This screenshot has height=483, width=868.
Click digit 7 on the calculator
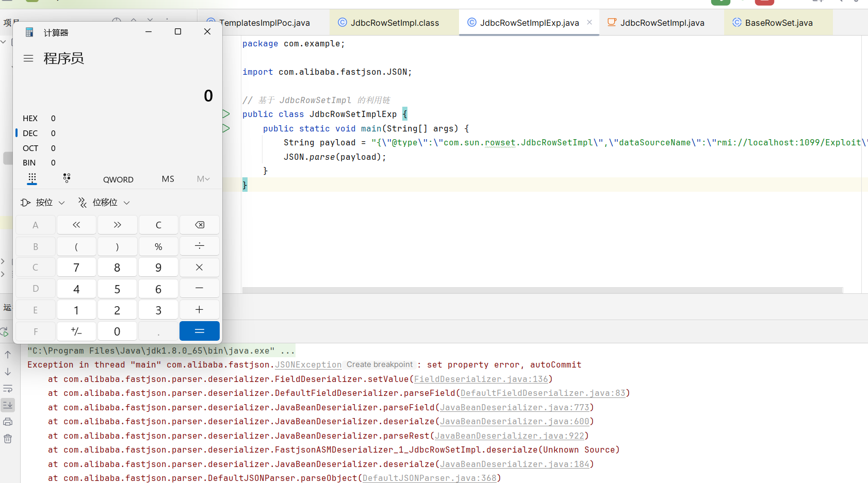(76, 268)
